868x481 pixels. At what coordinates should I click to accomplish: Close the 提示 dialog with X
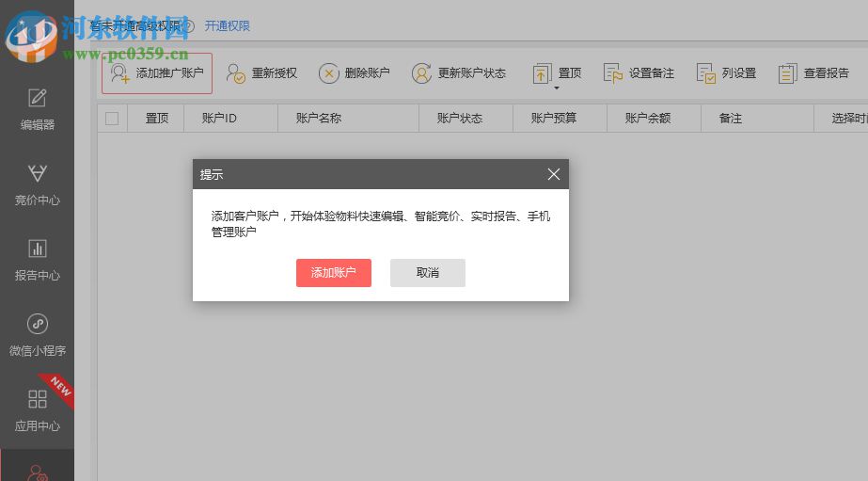click(554, 174)
